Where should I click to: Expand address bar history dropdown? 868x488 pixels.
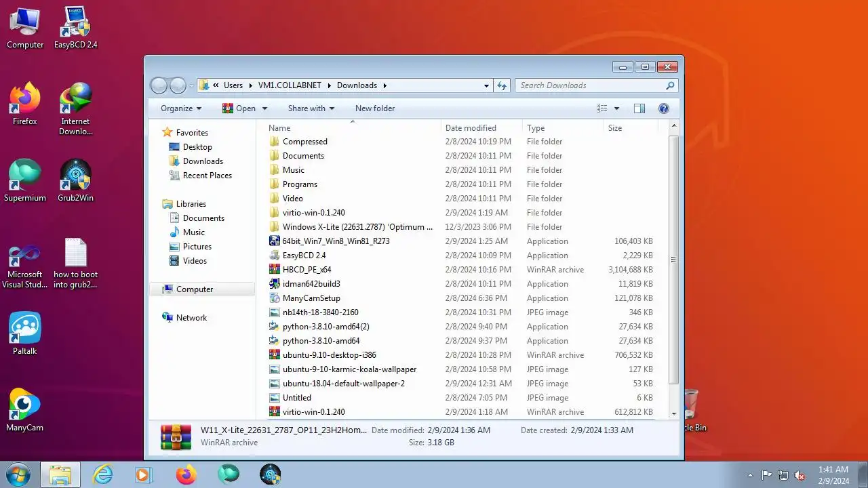point(486,85)
